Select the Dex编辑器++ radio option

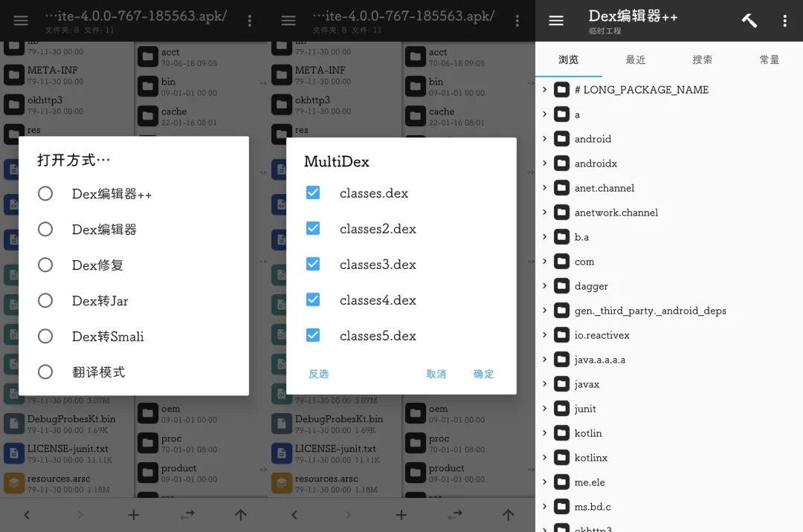45,193
